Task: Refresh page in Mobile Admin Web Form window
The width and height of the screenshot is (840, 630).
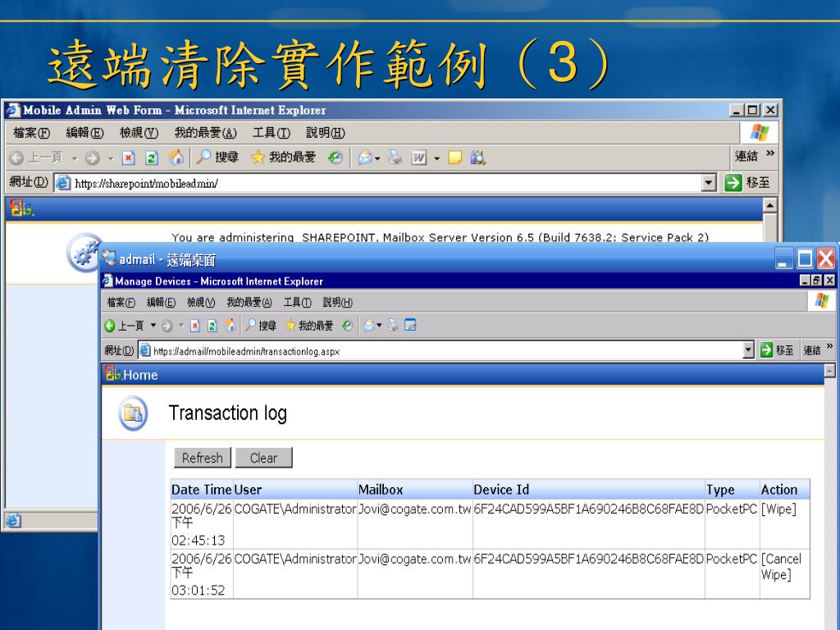Action: pyautogui.click(x=152, y=157)
